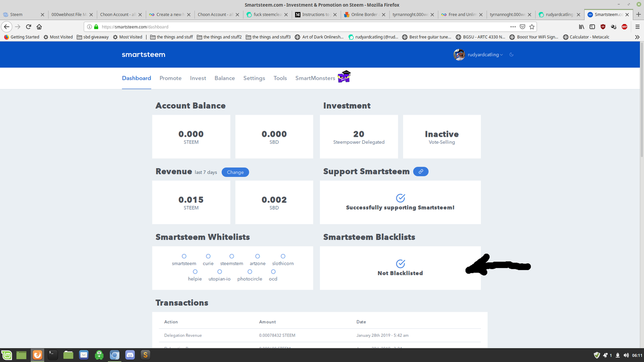Open the sbd giveaway bookmark
Viewport: 644px width, 362px height.
click(x=93, y=37)
